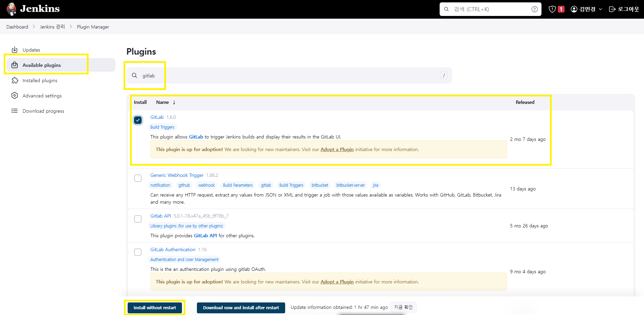Screen dimensions: 644x315
Task: Click the Available plugins bag icon
Action: coord(15,65)
